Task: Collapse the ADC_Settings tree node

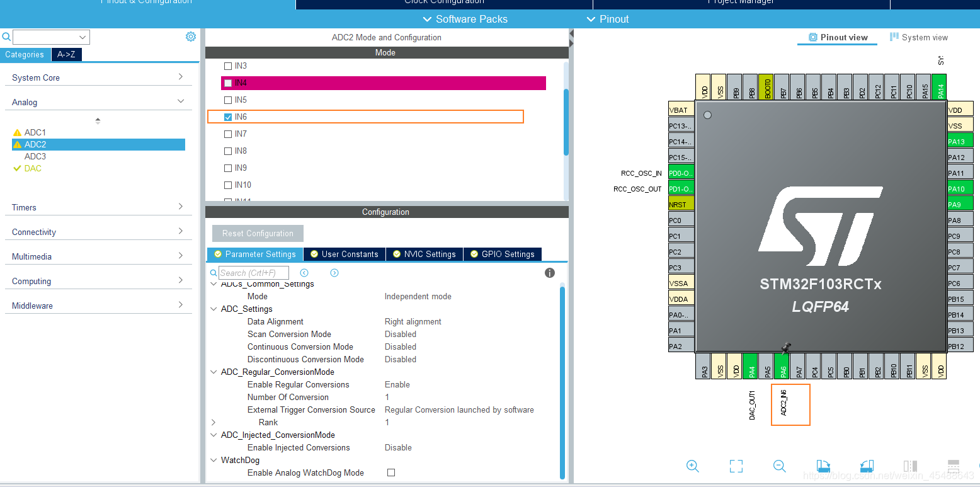Action: (213, 309)
